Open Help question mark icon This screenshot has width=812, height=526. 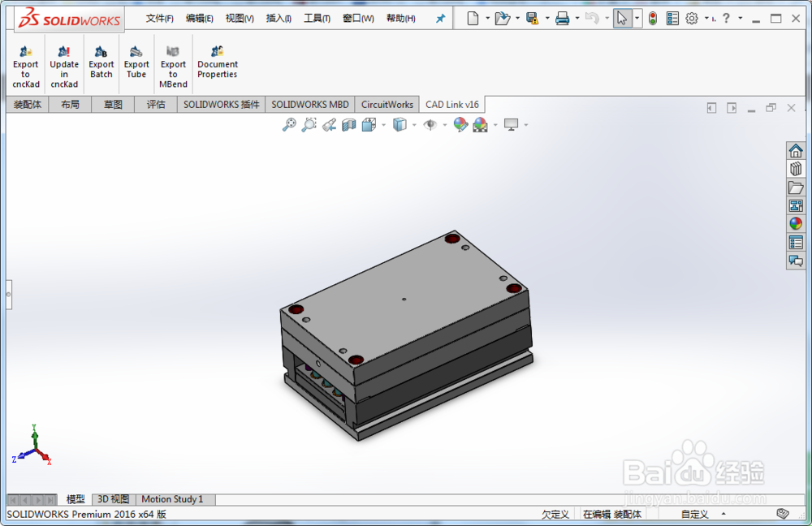tap(726, 18)
